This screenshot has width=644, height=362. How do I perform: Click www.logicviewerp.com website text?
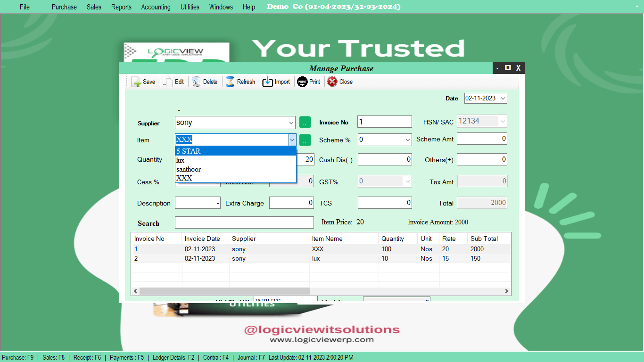pyautogui.click(x=322, y=339)
